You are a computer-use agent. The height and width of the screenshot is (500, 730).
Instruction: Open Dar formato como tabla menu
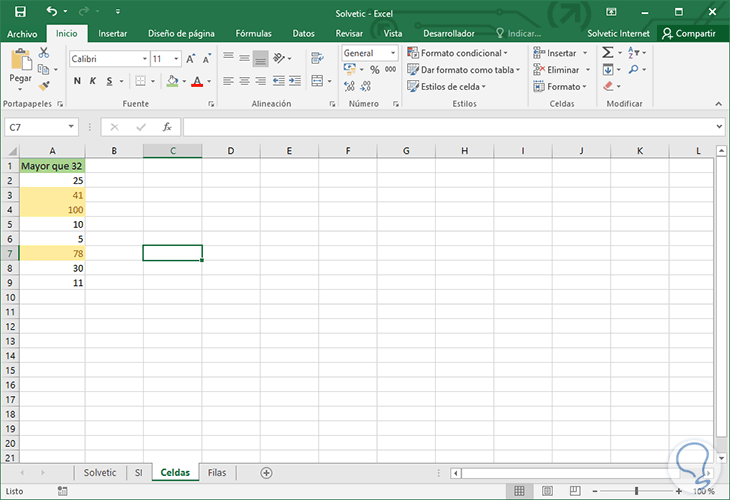pyautogui.click(x=463, y=70)
